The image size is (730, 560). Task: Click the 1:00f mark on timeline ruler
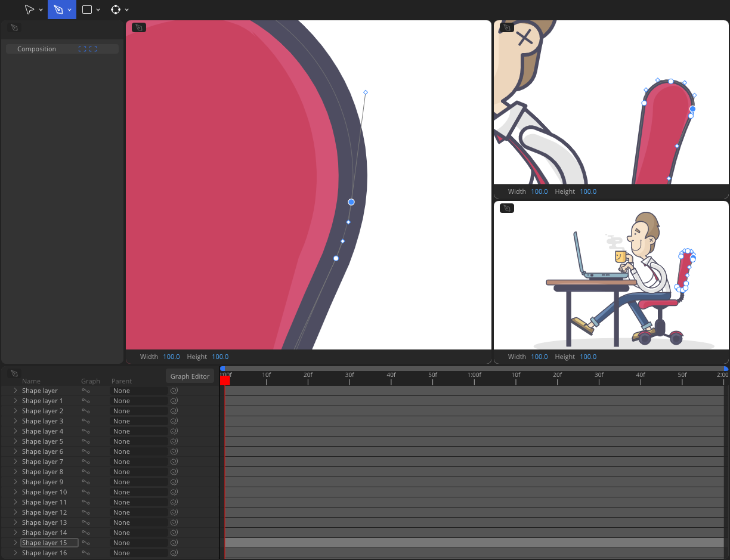[x=474, y=375]
